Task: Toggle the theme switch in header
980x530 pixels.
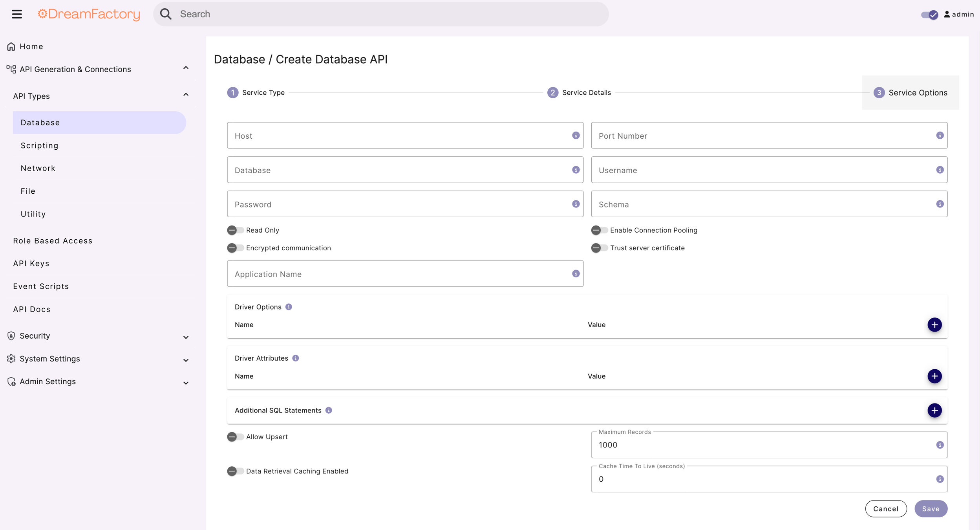Action: tap(929, 14)
